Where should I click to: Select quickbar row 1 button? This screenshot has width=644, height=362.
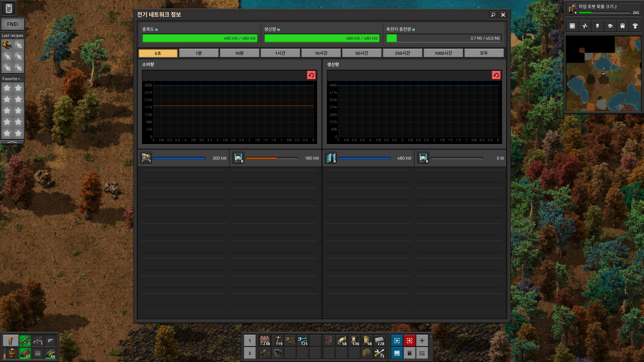[x=250, y=341]
